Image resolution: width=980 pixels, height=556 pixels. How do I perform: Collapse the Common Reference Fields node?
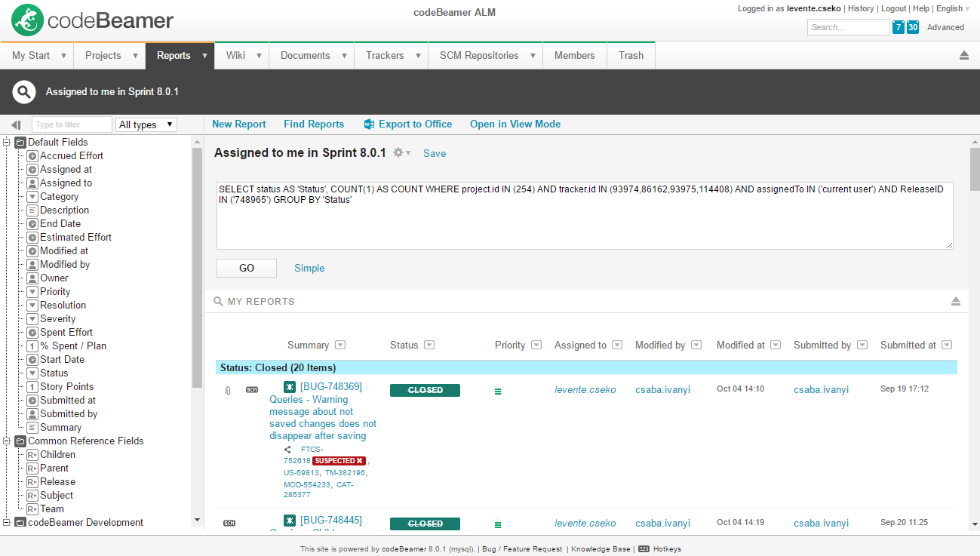tap(7, 441)
